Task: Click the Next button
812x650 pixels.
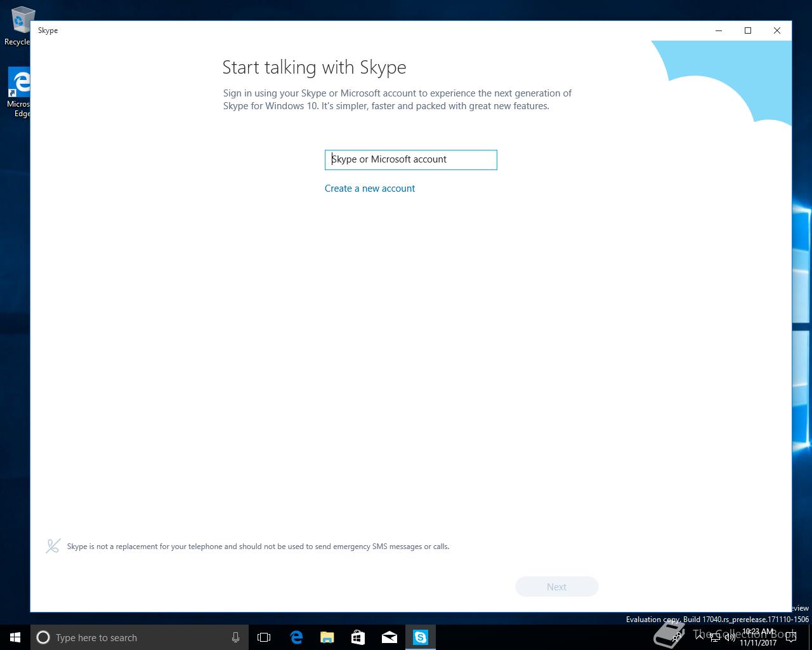Action: [557, 587]
